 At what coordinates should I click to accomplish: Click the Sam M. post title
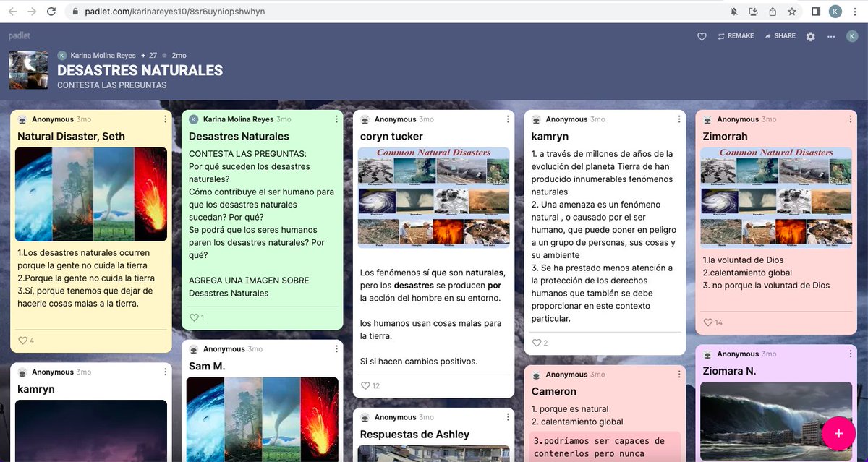[x=207, y=367]
